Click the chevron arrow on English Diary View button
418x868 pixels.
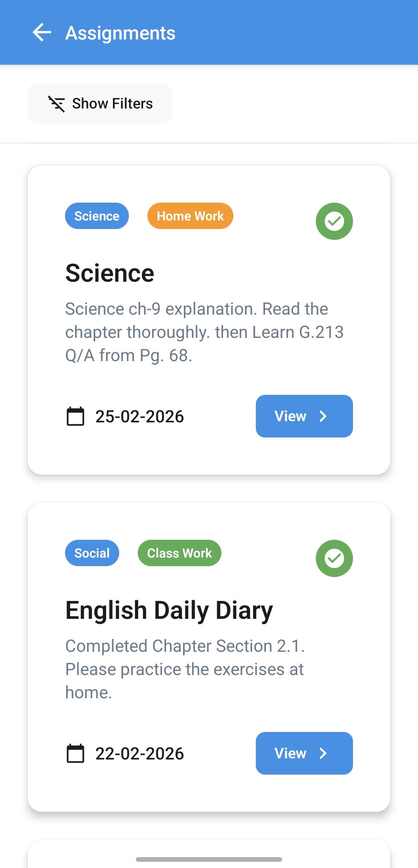tap(323, 753)
